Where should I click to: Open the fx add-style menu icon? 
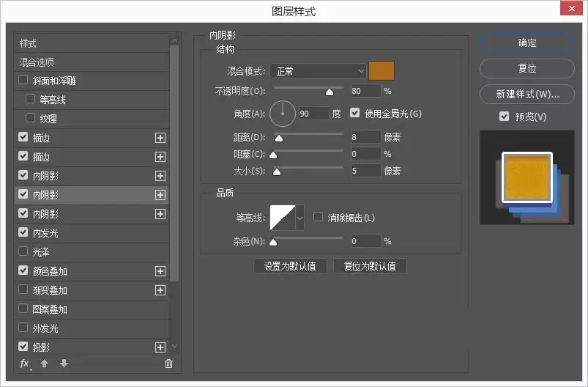(25, 364)
